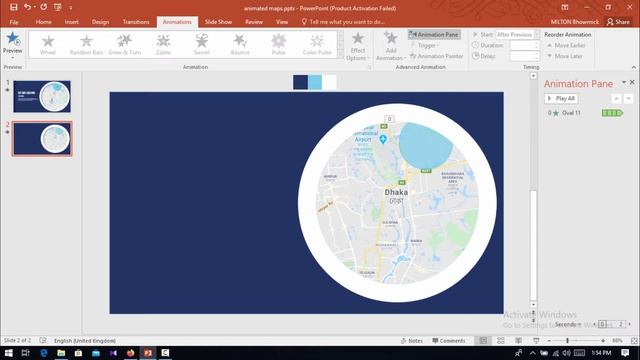Open the Customize Quick Access Toolbar arrow
640x360 pixels.
[x=71, y=8]
